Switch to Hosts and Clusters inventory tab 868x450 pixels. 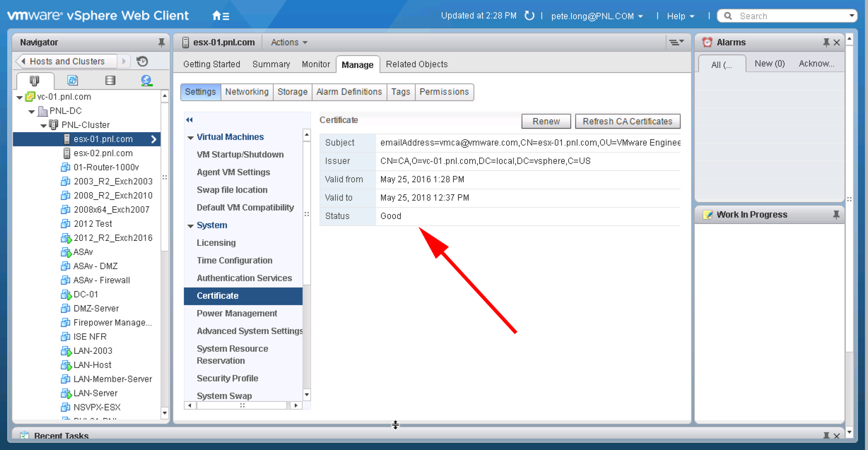[x=35, y=81]
